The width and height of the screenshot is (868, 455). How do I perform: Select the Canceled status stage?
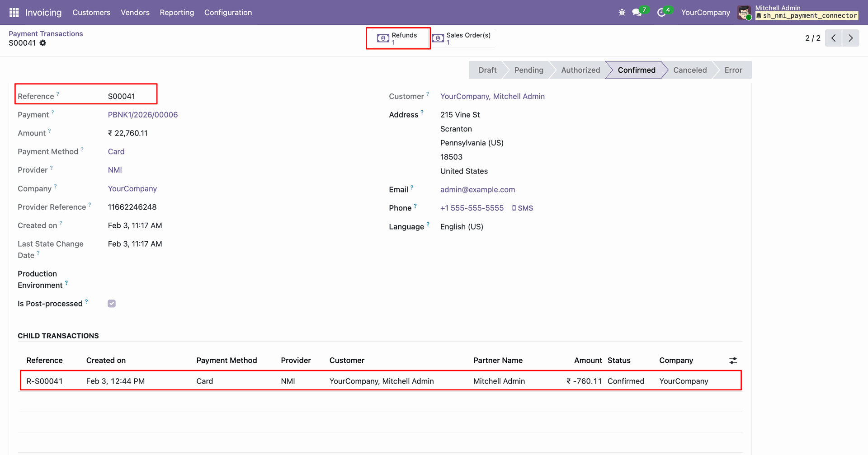tap(689, 70)
